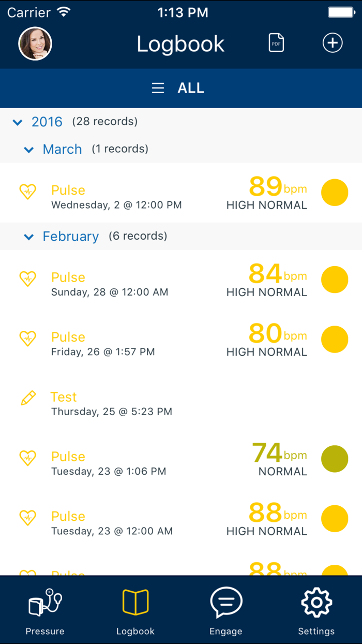362x644 pixels.
Task: Tap the pencil icon for Test note
Action: [28, 398]
